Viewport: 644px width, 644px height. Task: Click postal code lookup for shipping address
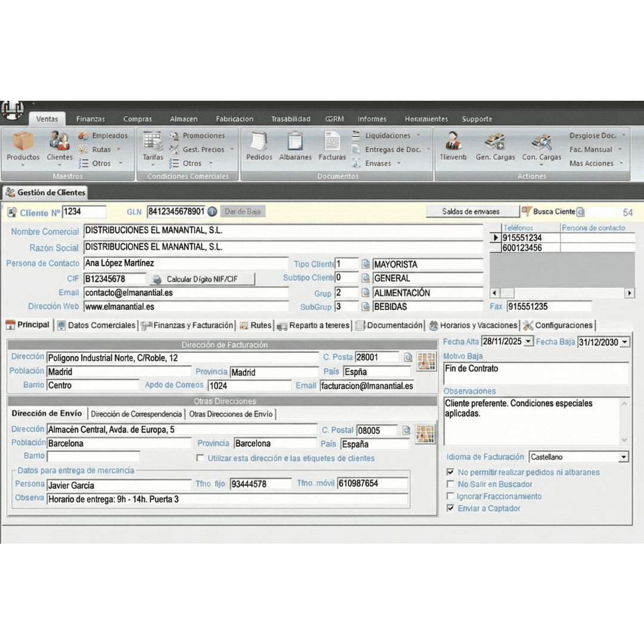click(406, 430)
